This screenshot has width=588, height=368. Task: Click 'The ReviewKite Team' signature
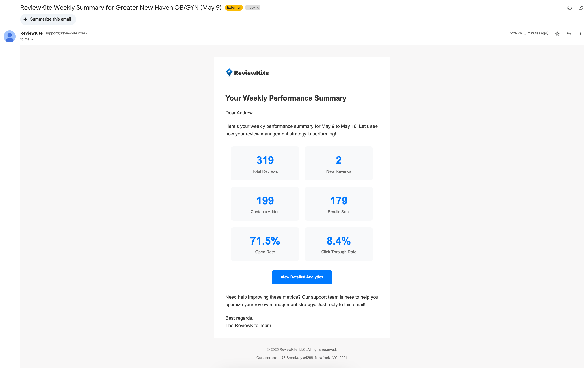point(248,326)
